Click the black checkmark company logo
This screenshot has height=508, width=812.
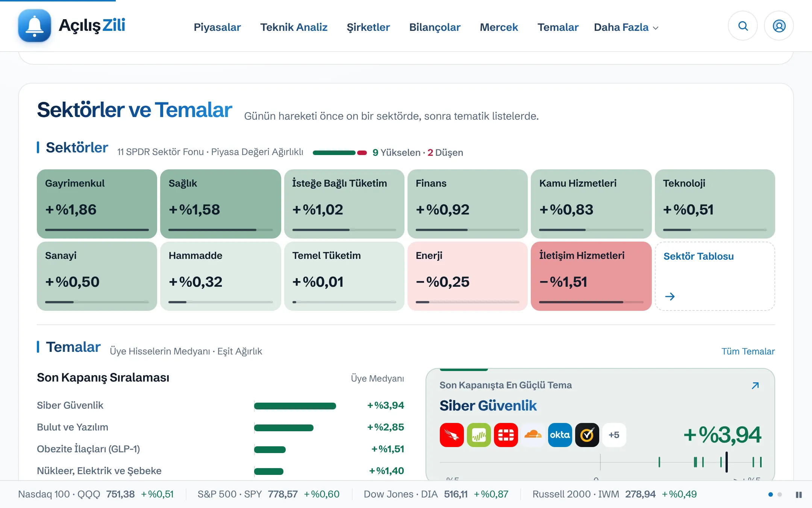(587, 435)
